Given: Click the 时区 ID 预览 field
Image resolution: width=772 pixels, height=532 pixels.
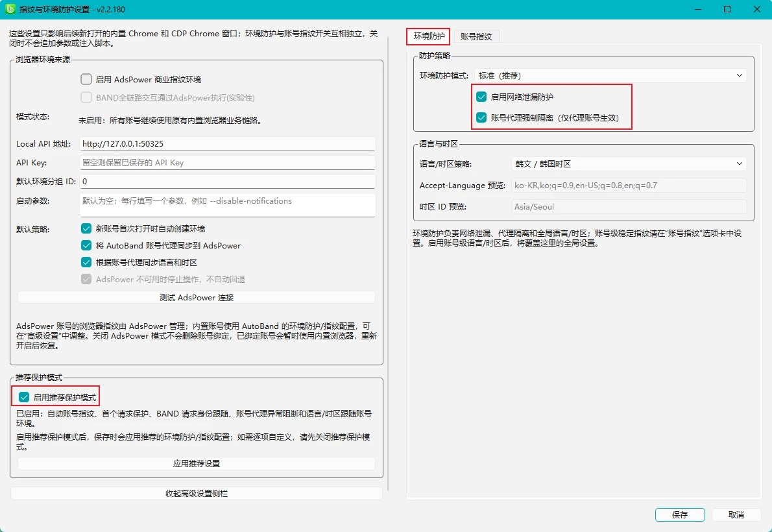Looking at the screenshot, I should coord(629,207).
